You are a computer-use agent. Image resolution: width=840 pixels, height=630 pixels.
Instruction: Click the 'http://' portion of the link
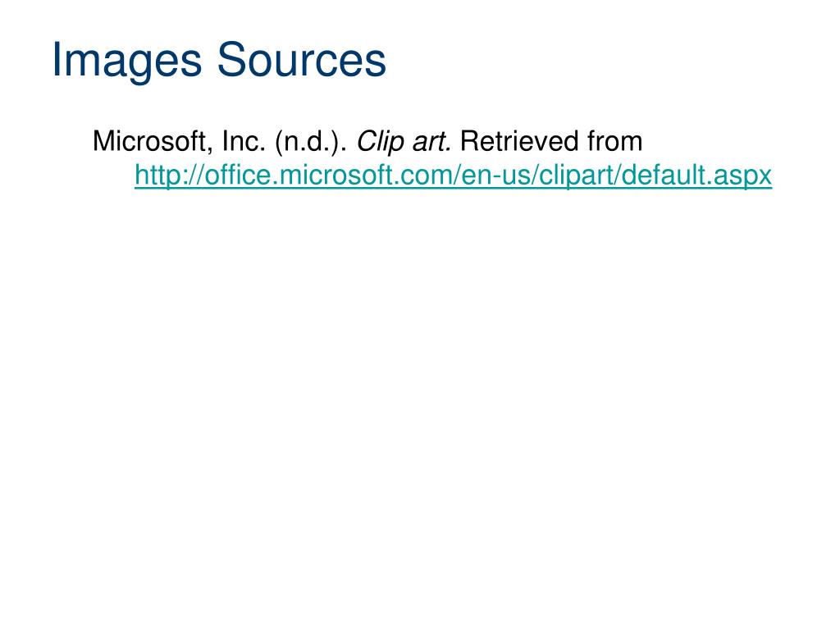pos(169,176)
